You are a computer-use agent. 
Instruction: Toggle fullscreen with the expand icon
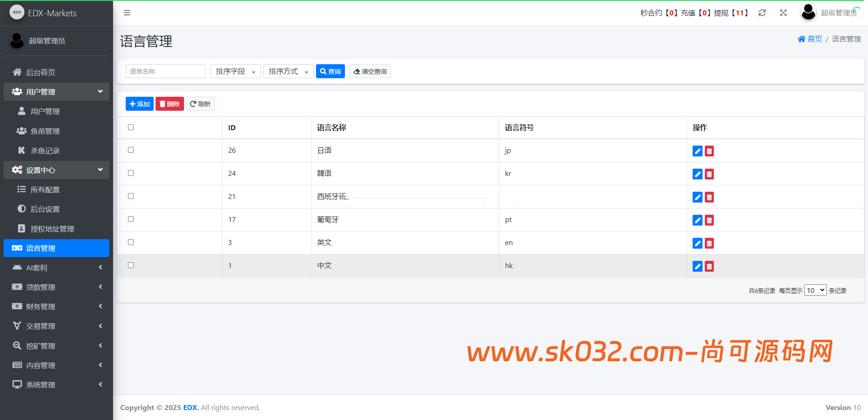click(x=783, y=13)
